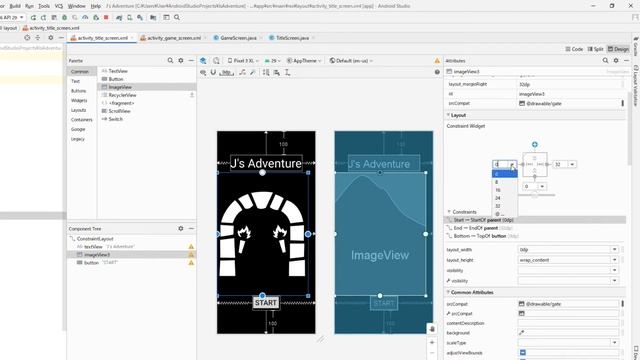Click the Align icon in design toolbar

point(277,72)
